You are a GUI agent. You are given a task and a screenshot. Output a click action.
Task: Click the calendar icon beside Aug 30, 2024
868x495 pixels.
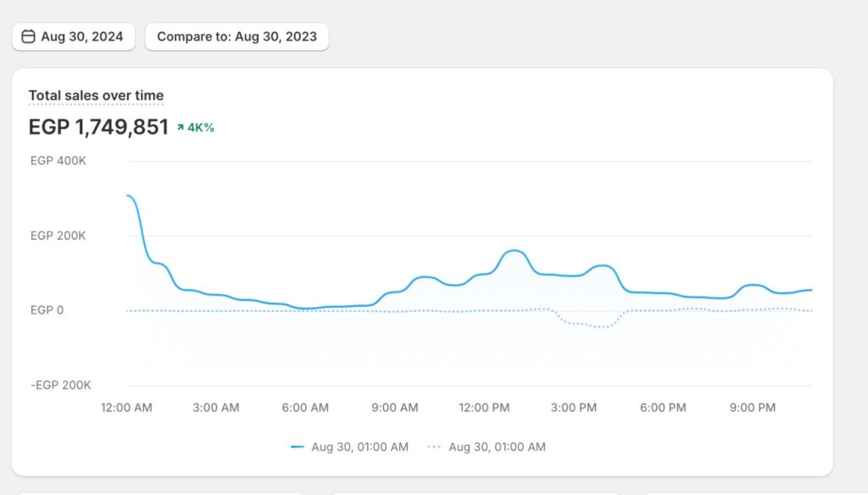pos(28,36)
